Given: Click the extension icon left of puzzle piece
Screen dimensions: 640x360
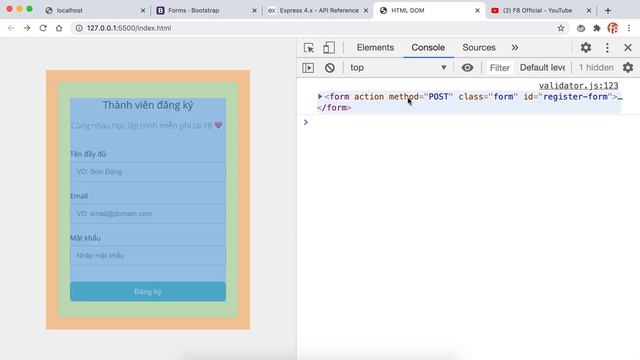Looking at the screenshot, I should tap(581, 28).
